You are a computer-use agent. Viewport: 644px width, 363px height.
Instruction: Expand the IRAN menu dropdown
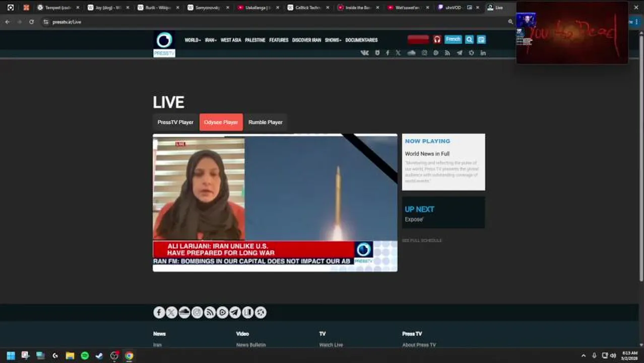coord(211,40)
